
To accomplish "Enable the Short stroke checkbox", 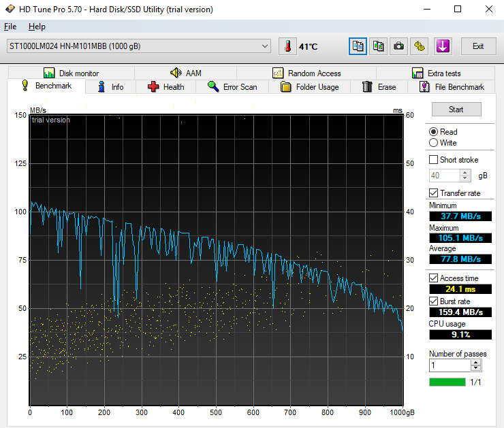I will coord(434,160).
